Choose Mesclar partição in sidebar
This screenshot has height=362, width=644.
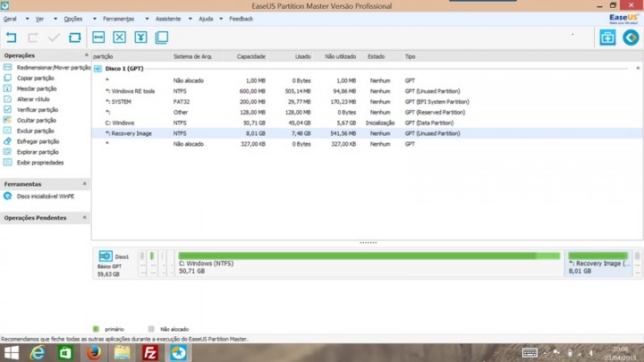[37, 88]
